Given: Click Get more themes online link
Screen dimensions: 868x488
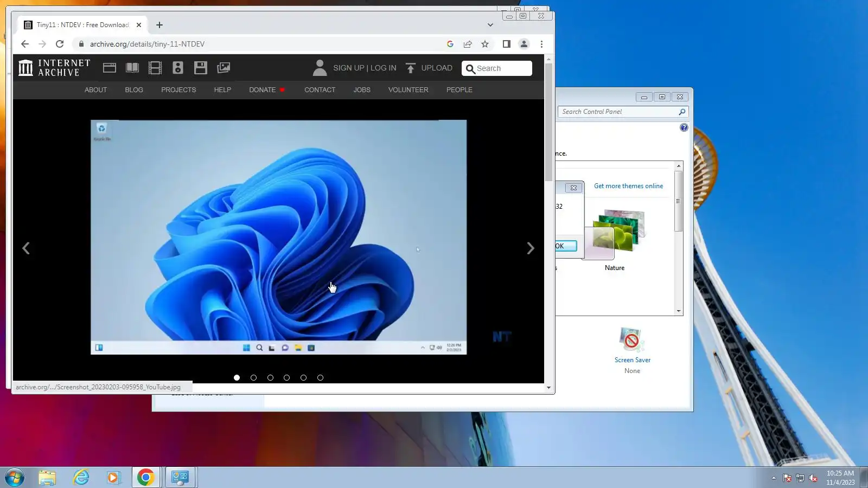Looking at the screenshot, I should 628,186.
